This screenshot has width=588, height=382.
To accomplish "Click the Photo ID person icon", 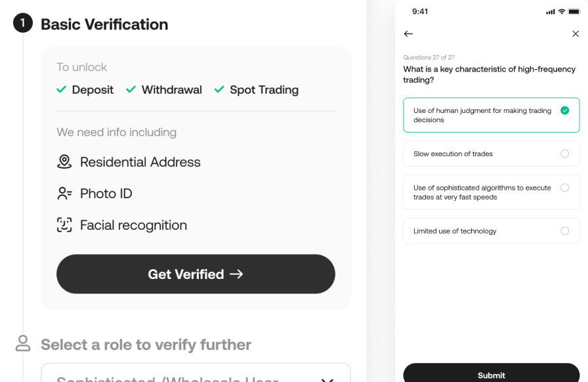I will coord(64,194).
